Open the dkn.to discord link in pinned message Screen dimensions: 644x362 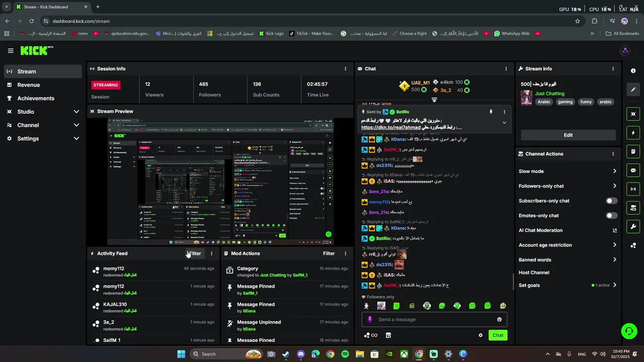click(x=390, y=128)
